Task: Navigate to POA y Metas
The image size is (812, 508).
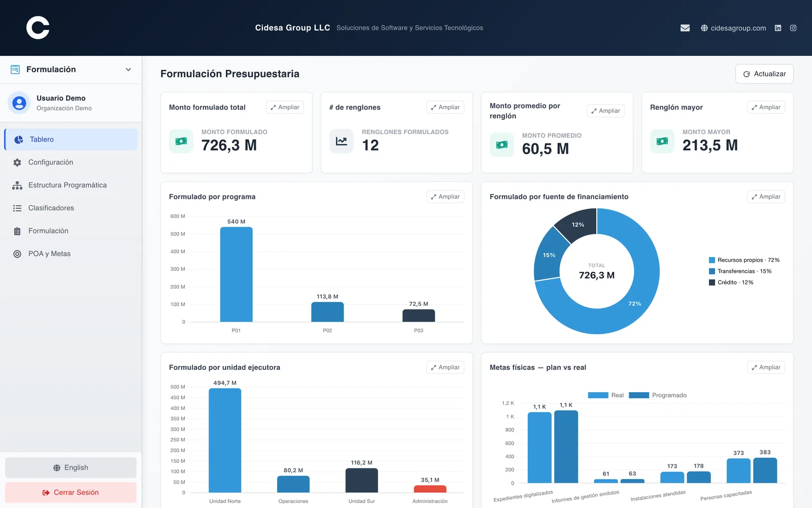Action: (71, 253)
